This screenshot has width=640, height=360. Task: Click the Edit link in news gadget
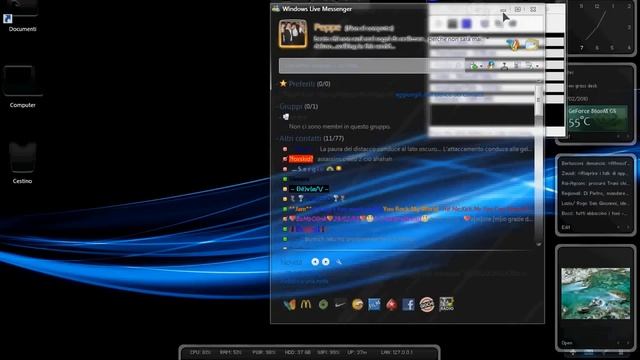565,227
